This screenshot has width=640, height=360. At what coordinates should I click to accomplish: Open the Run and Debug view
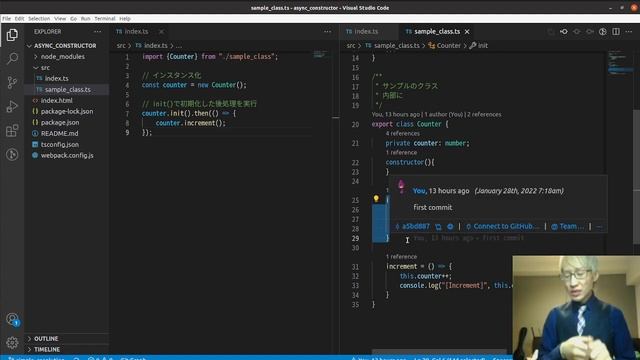point(12,106)
